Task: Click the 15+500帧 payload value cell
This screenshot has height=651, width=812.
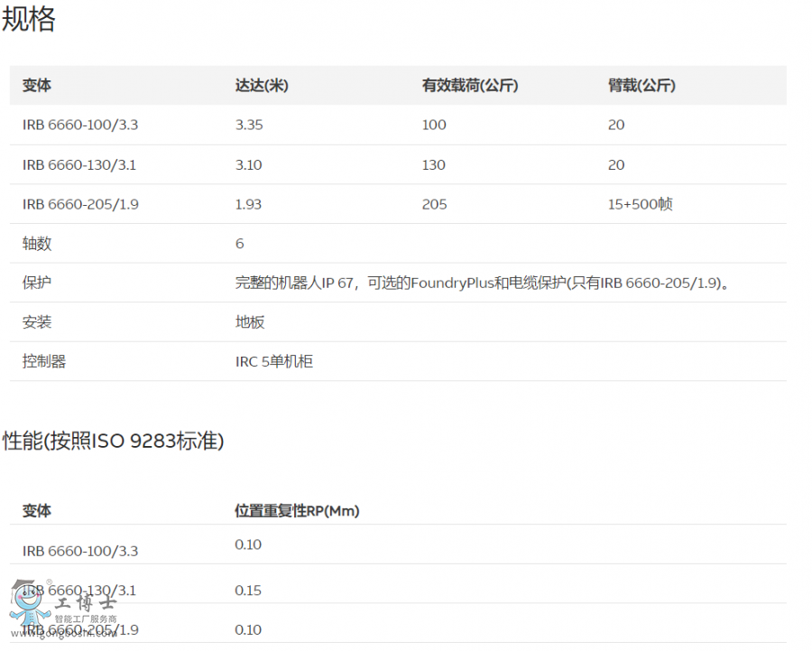Action: point(639,204)
